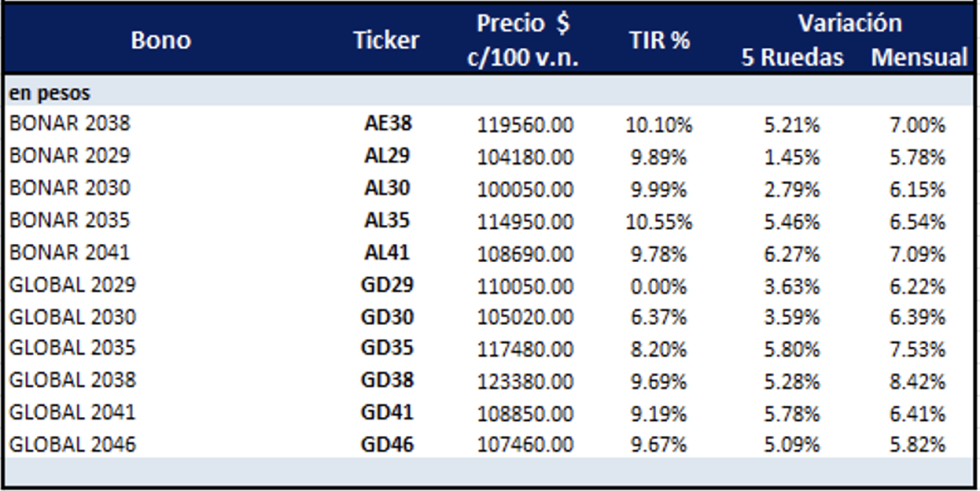980x491 pixels.
Task: Click the AL30 price 100050.00
Action: click(x=525, y=188)
